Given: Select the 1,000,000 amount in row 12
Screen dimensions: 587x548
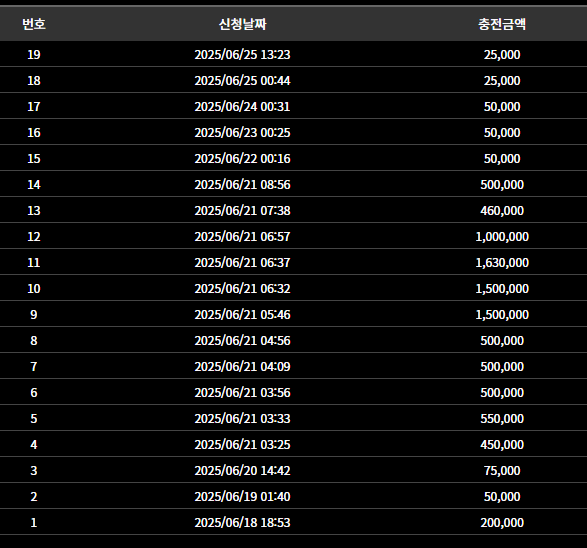Looking at the screenshot, I should click(502, 237).
